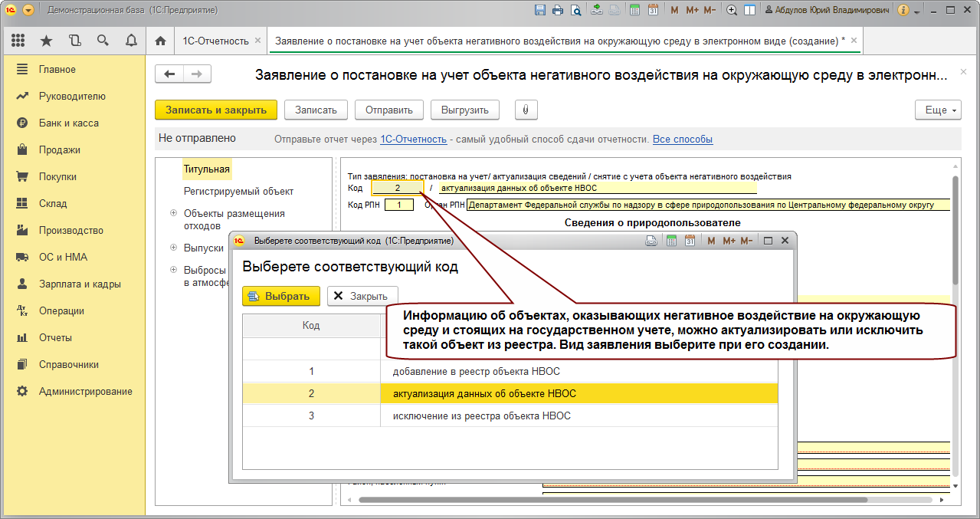This screenshot has width=980, height=519.
Task: Click the Код input field with value 2
Action: tap(397, 188)
